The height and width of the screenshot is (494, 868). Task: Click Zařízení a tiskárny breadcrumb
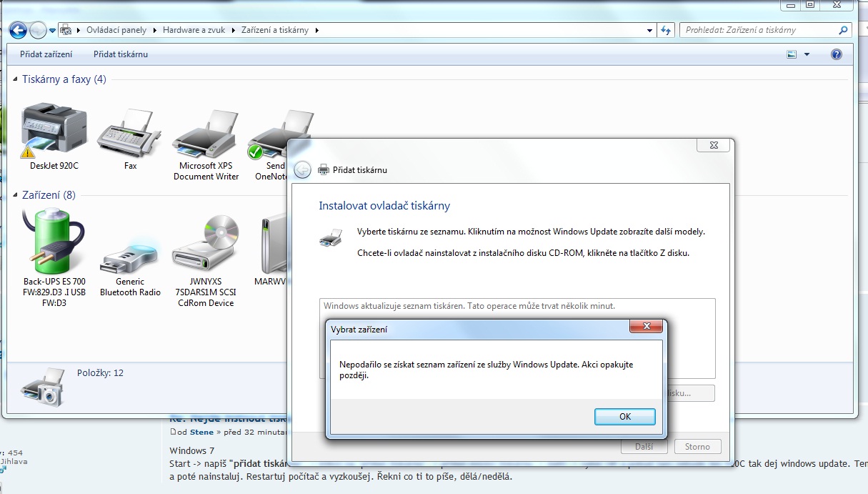pyautogui.click(x=276, y=30)
